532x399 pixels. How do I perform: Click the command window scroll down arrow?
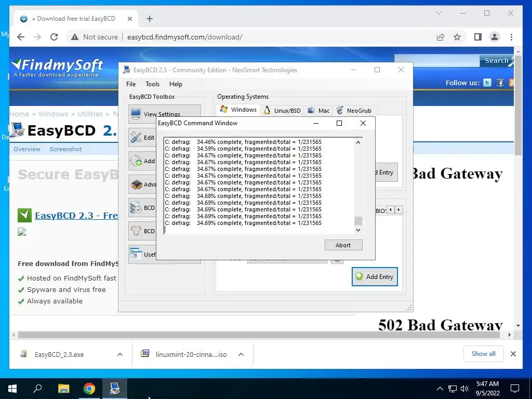click(358, 230)
